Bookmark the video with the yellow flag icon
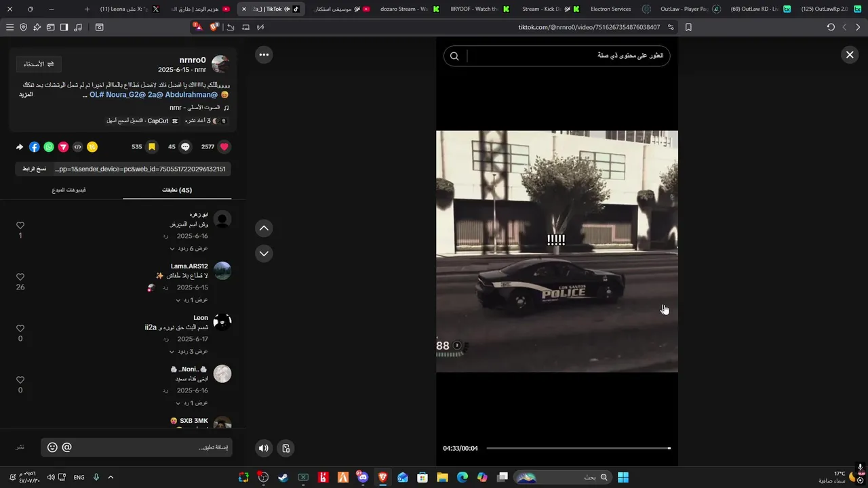Screen dimensions: 868x488 pyautogui.click(x=152, y=146)
